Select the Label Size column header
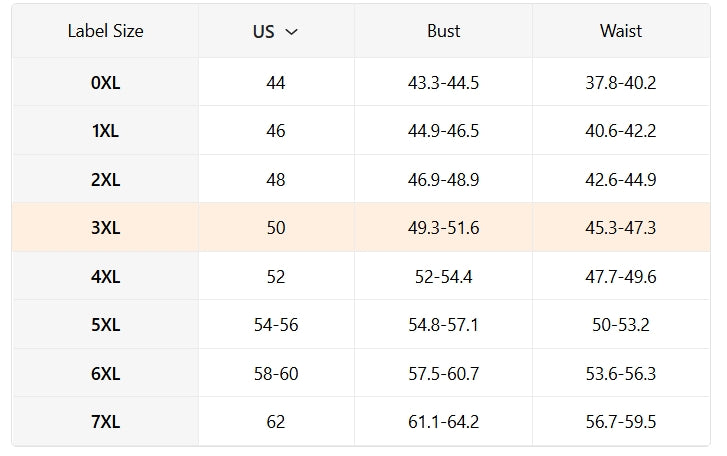The image size is (727, 456). point(105,31)
